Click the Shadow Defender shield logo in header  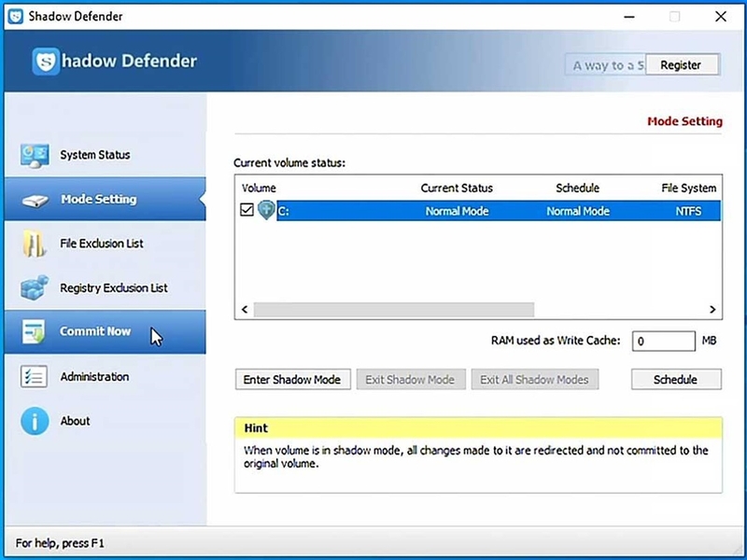(46, 61)
